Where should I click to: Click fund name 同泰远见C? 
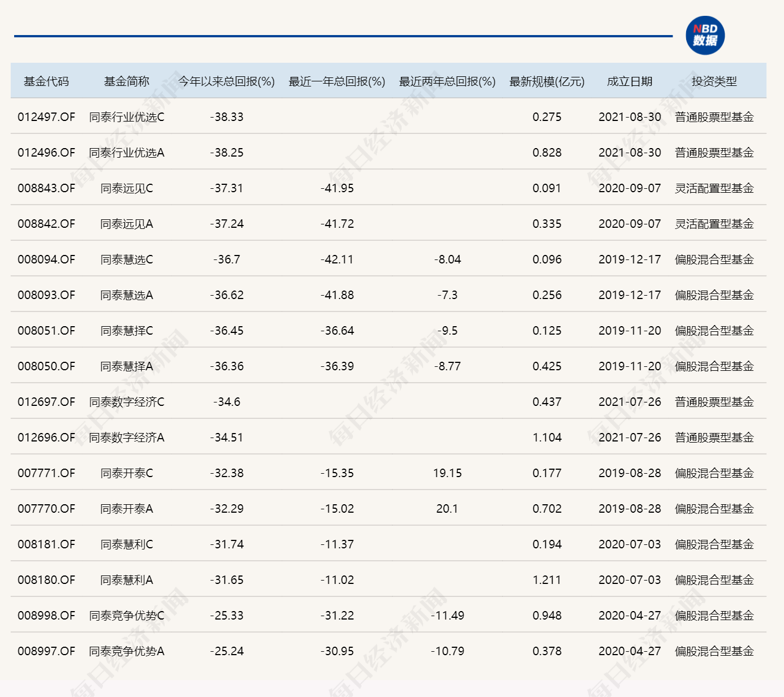tap(127, 188)
